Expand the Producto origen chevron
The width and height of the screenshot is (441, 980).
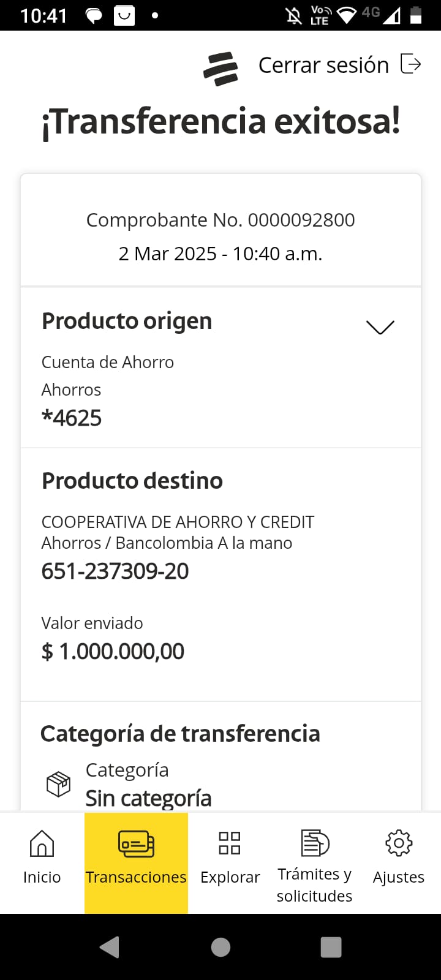380,327
